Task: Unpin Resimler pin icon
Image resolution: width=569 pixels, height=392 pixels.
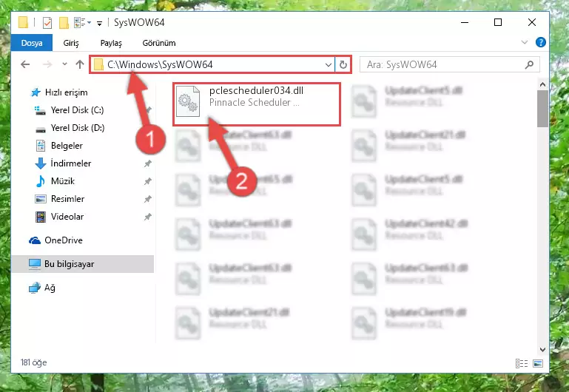Action: point(148,199)
